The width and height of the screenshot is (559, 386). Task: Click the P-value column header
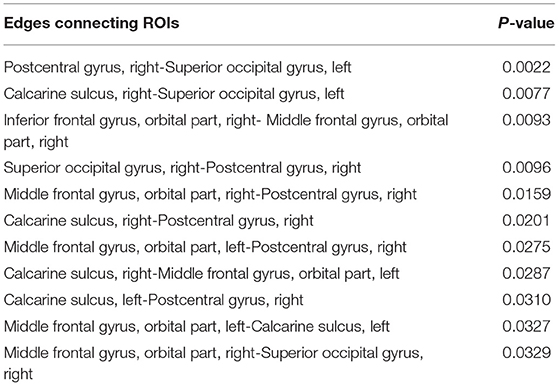point(526,24)
